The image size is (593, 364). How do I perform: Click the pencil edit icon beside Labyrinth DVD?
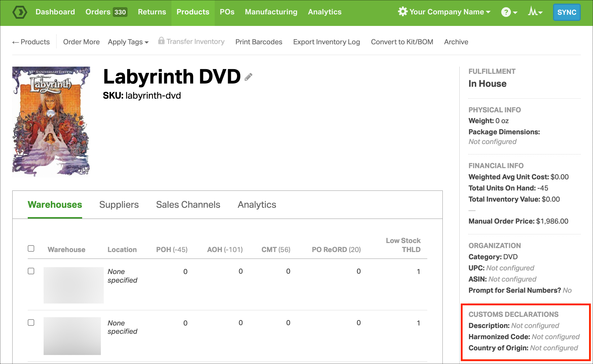coord(248,77)
